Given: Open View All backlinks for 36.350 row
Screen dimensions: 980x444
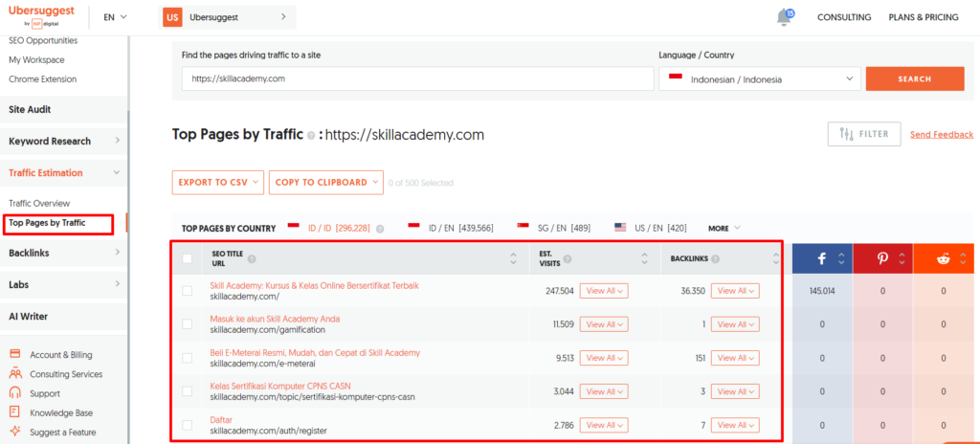Looking at the screenshot, I should pos(736,291).
